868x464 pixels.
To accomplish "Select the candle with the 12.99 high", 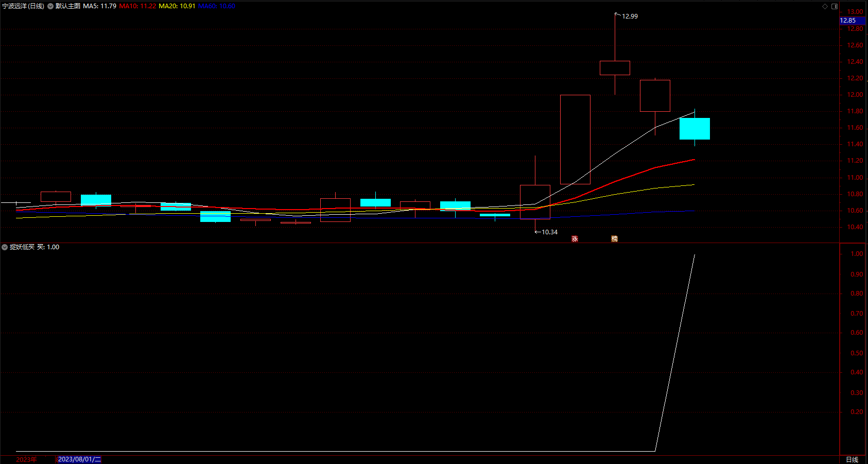I will [615, 68].
